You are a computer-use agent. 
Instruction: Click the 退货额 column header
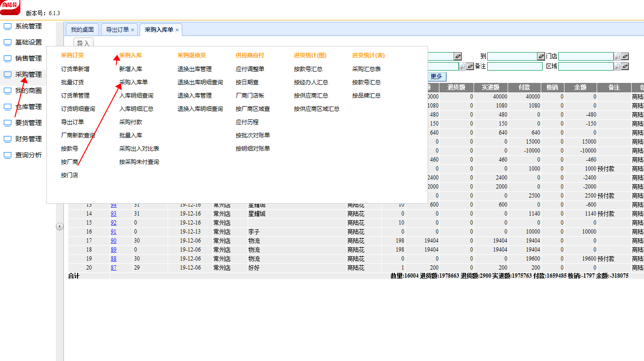[456, 88]
